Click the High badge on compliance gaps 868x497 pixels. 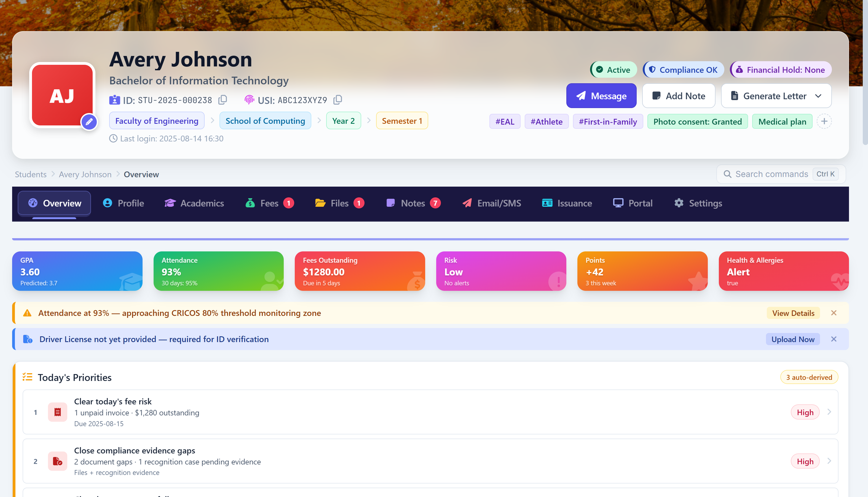805,461
